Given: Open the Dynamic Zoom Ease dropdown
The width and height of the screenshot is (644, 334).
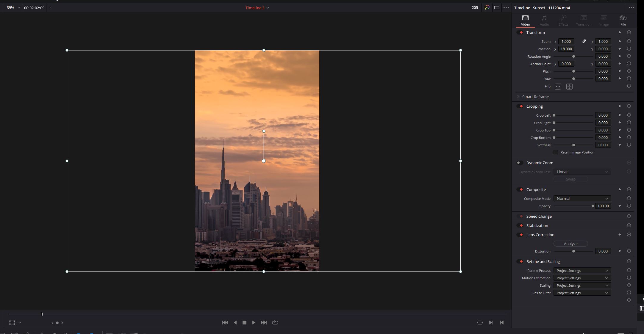Looking at the screenshot, I should pos(582,172).
